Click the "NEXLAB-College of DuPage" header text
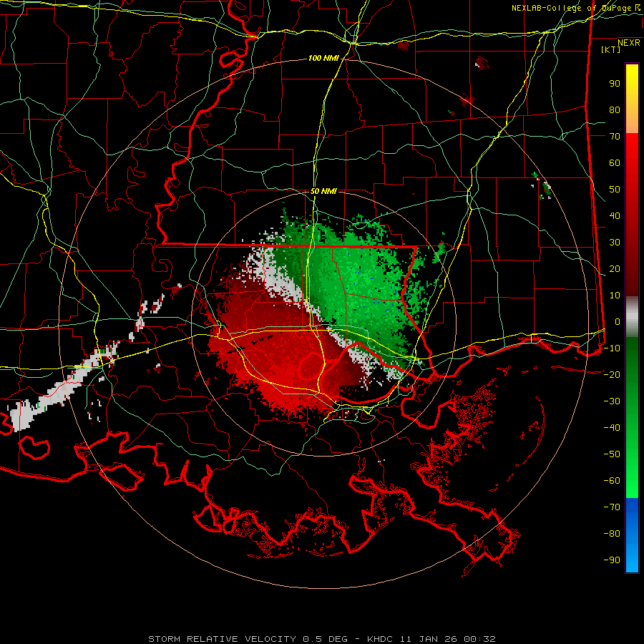The width and height of the screenshot is (644, 644). coord(571,8)
